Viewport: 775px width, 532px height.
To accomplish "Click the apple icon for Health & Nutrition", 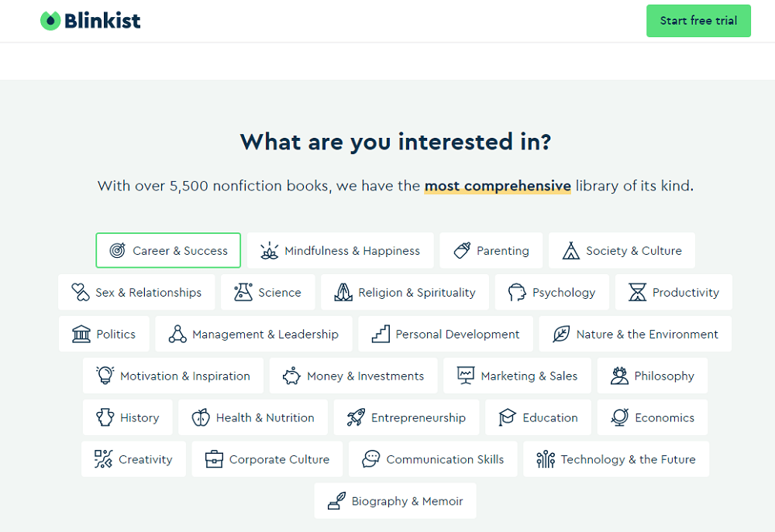I will click(x=201, y=418).
